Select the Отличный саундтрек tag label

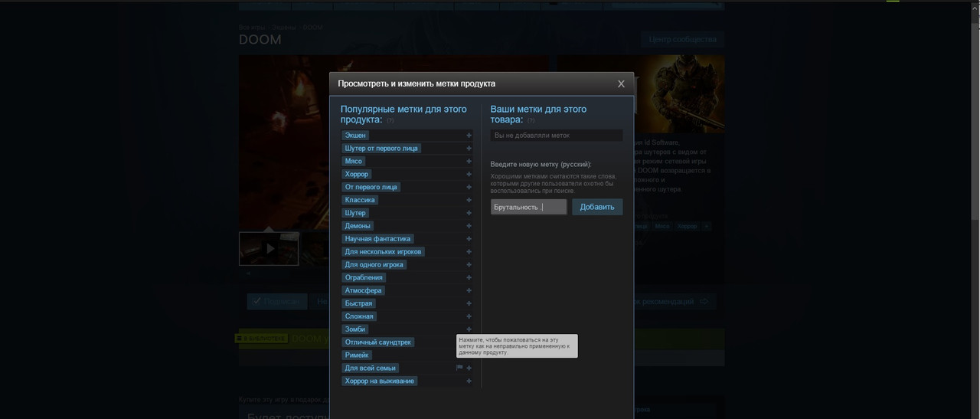378,342
